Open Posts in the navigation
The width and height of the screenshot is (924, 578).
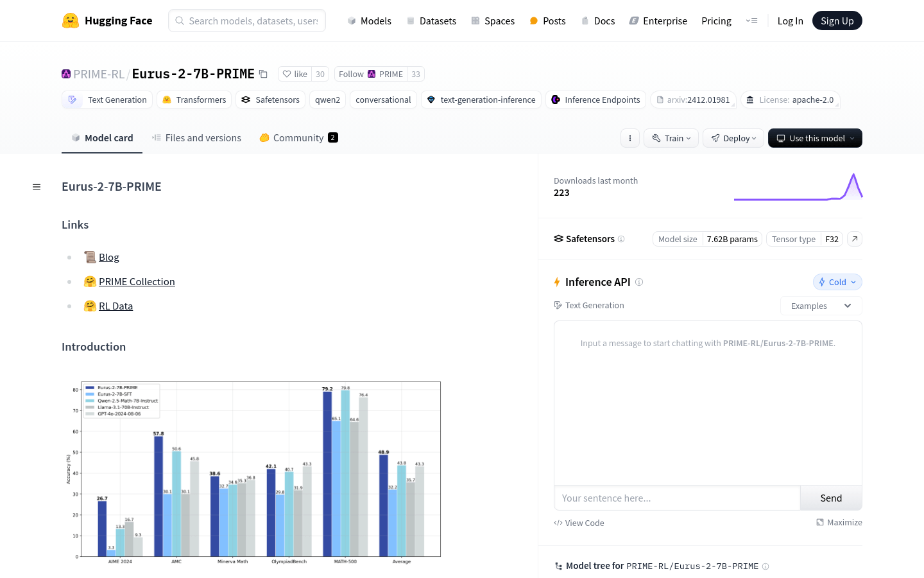(547, 21)
